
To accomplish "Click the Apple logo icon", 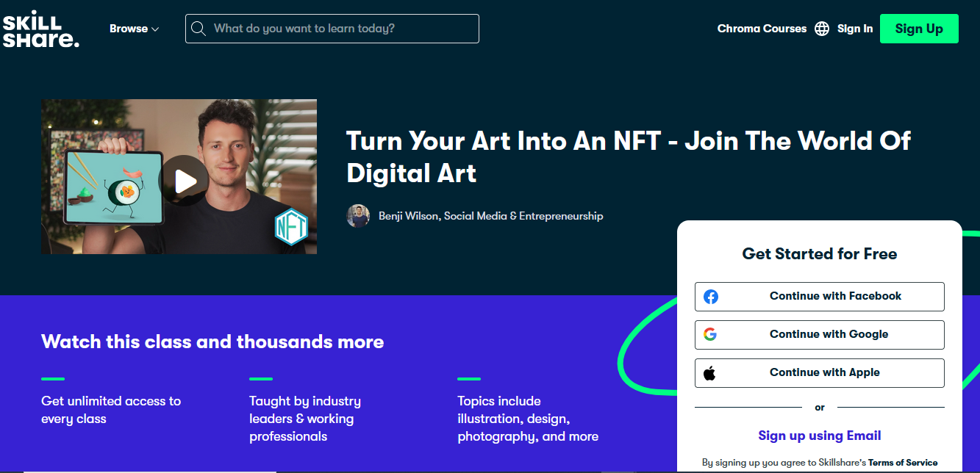I will click(x=710, y=373).
